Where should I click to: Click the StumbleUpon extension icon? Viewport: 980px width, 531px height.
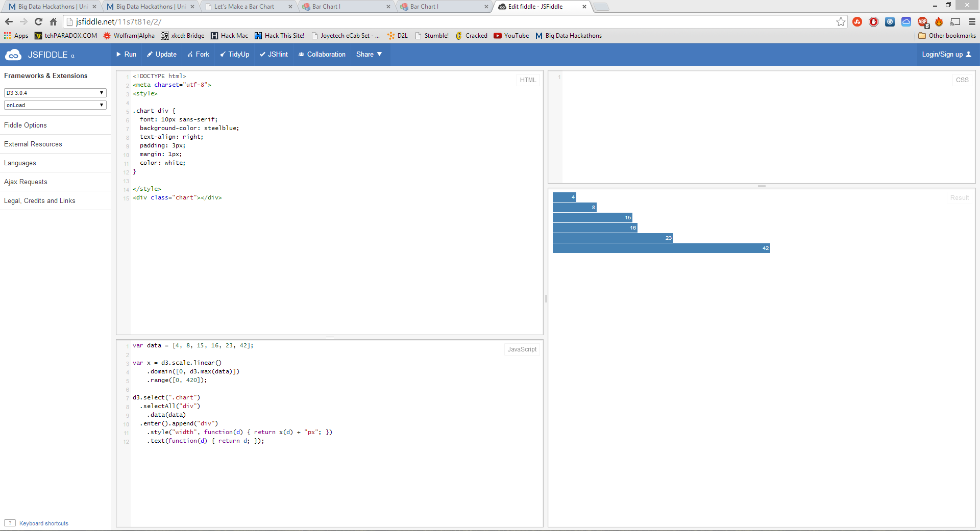tap(857, 21)
